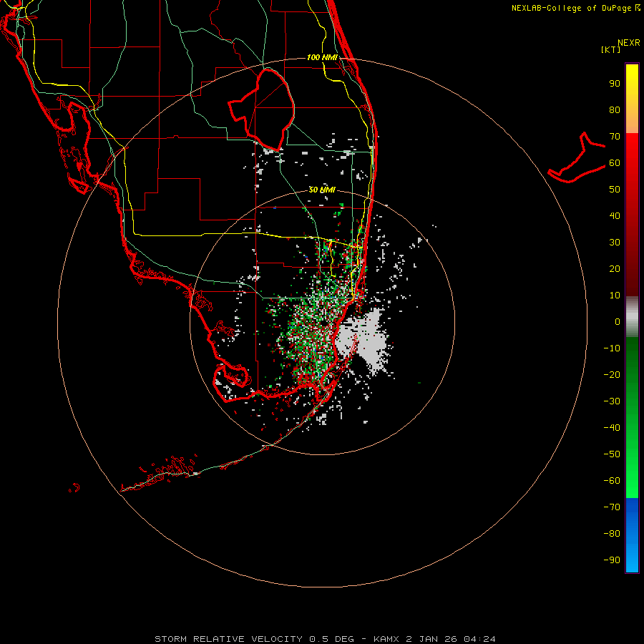
Task: Click the -80 scale value
Action: [x=612, y=534]
